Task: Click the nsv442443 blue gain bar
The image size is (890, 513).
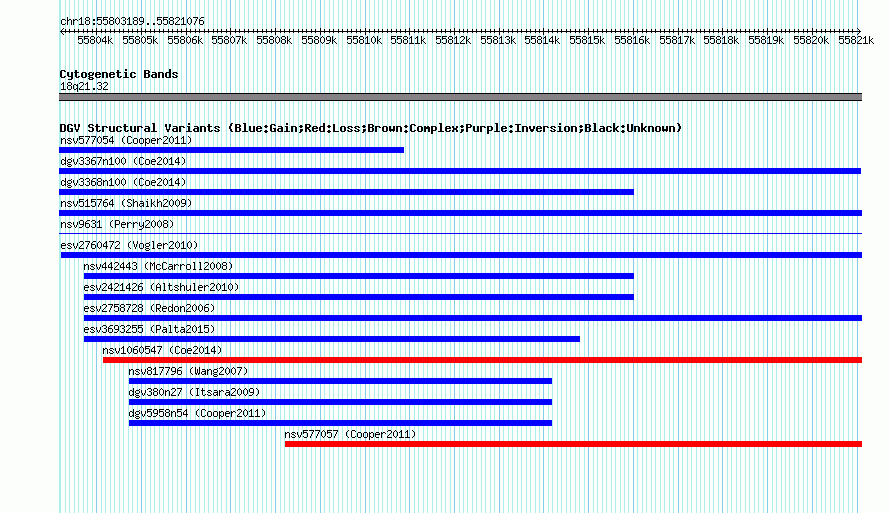Action: (x=359, y=276)
